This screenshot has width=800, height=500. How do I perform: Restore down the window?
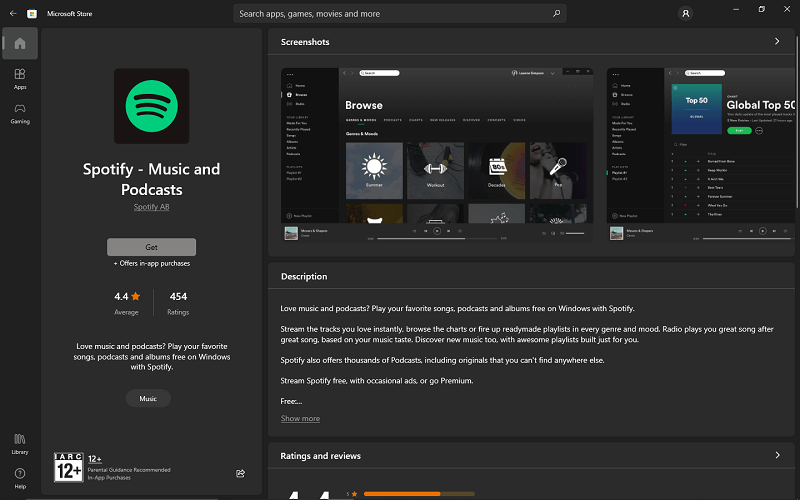coord(762,9)
